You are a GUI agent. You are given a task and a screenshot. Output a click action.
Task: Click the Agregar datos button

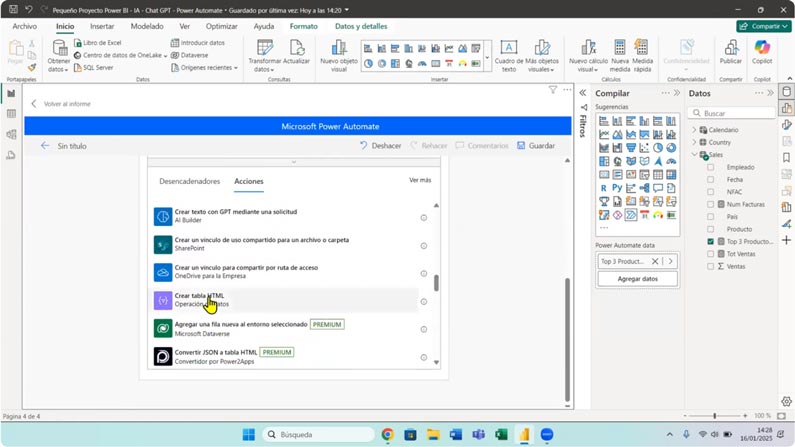coord(637,279)
